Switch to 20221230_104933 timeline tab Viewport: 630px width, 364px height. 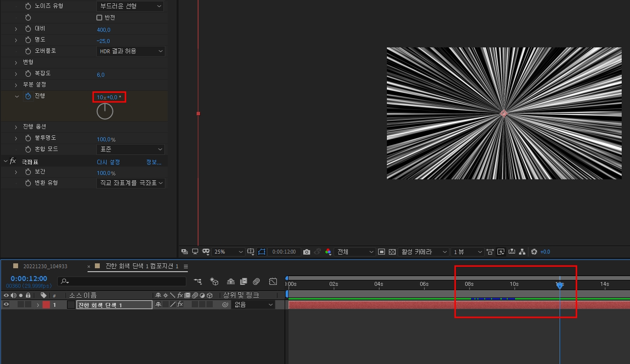click(45, 266)
